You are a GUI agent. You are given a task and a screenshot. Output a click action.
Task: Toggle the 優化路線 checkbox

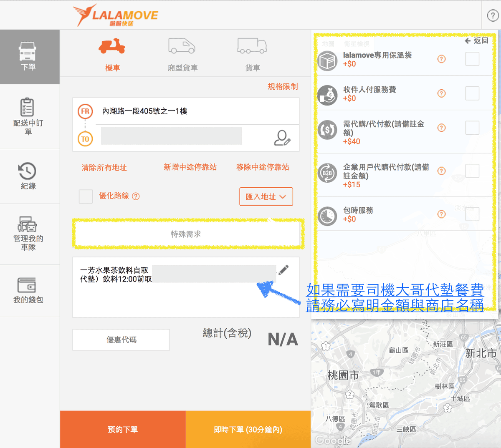tap(86, 196)
